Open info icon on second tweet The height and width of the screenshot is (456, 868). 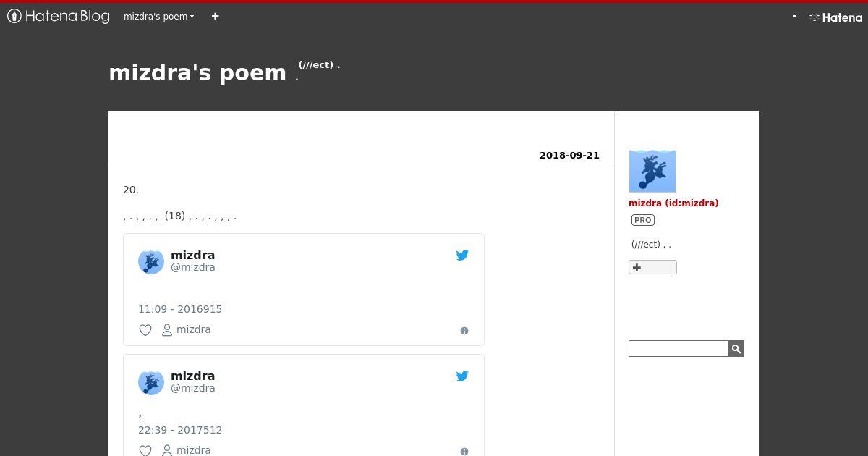(464, 452)
